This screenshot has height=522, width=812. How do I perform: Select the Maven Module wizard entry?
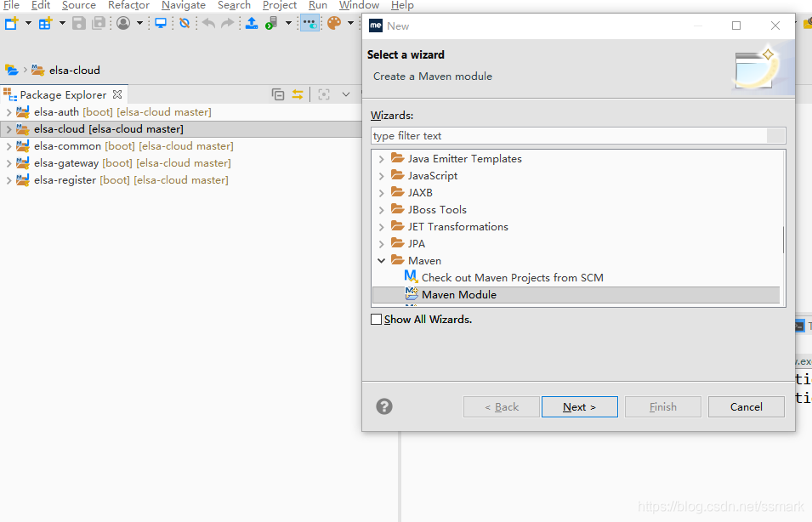(x=576, y=295)
